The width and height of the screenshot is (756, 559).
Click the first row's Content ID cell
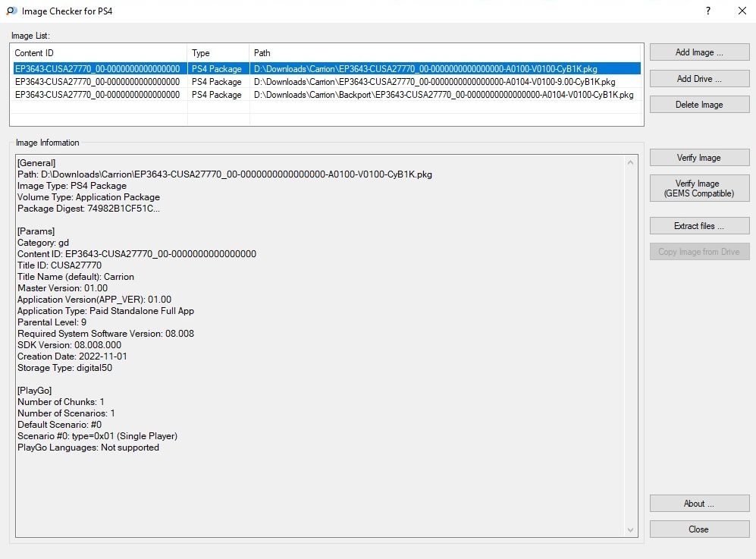97,69
